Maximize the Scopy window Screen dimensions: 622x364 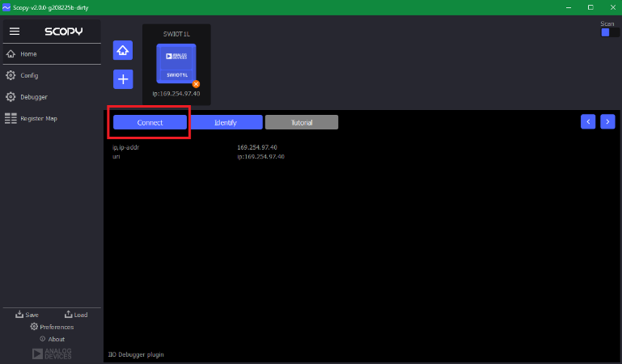[x=590, y=8]
